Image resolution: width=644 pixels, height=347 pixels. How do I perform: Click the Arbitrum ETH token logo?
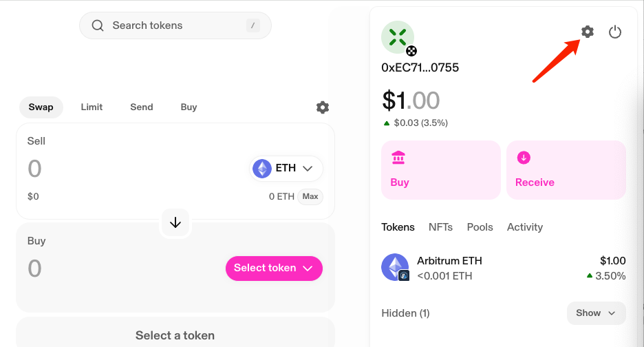click(395, 268)
